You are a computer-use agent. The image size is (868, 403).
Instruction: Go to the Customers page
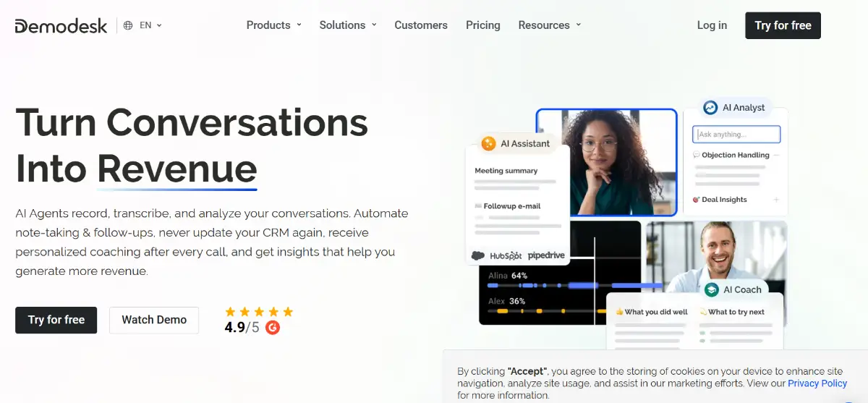(420, 25)
